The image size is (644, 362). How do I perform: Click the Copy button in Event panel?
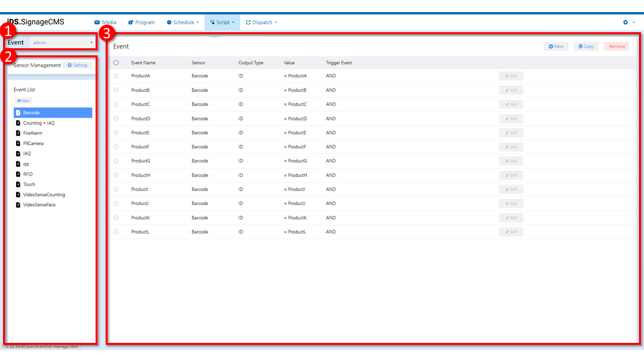pos(586,46)
